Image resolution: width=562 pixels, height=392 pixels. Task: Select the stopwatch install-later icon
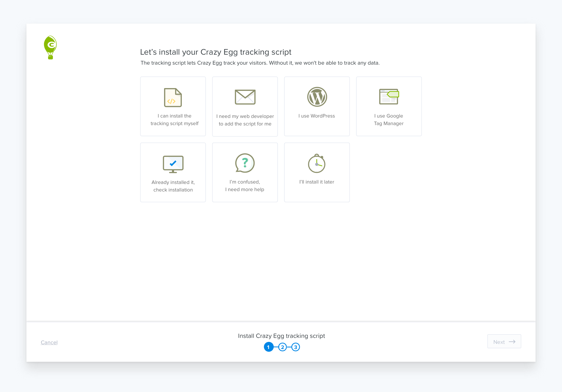click(317, 163)
